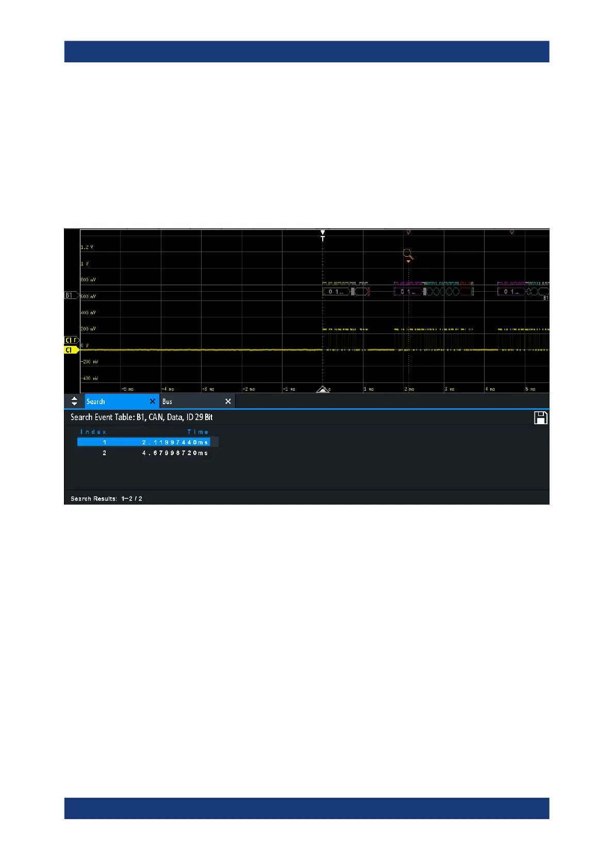Click the trigger position triangle at bottom axis
Screen dimensions: 614x868
click(x=323, y=389)
